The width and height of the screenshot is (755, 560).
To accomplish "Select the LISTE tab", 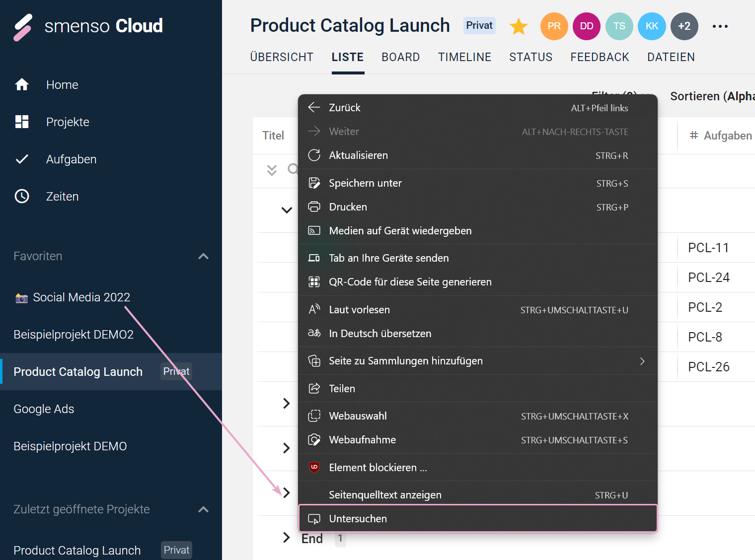I will coord(348,57).
